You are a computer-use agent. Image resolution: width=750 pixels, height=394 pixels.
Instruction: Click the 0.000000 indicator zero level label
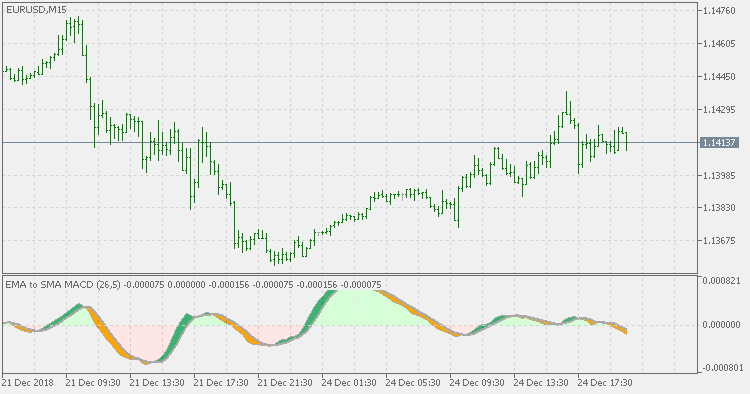click(722, 325)
